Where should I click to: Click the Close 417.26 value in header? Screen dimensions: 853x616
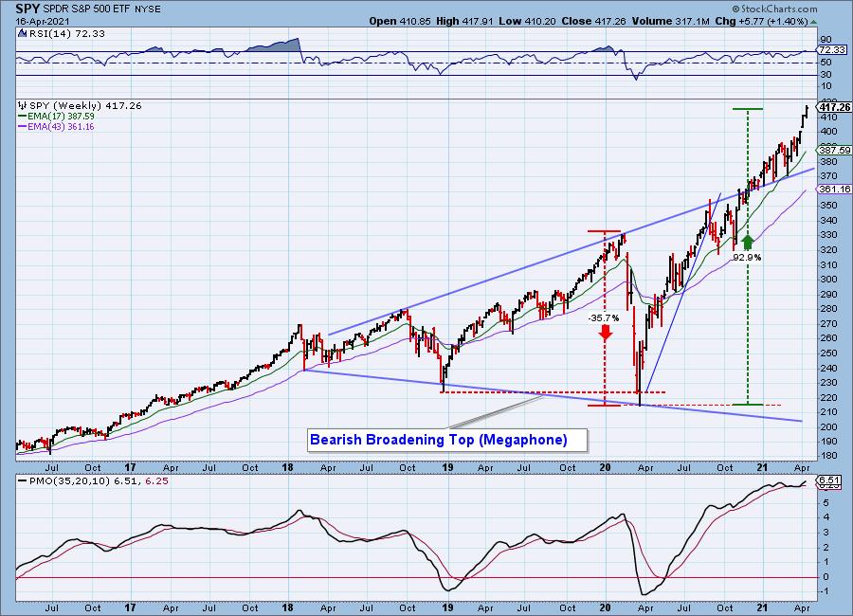click(x=594, y=21)
